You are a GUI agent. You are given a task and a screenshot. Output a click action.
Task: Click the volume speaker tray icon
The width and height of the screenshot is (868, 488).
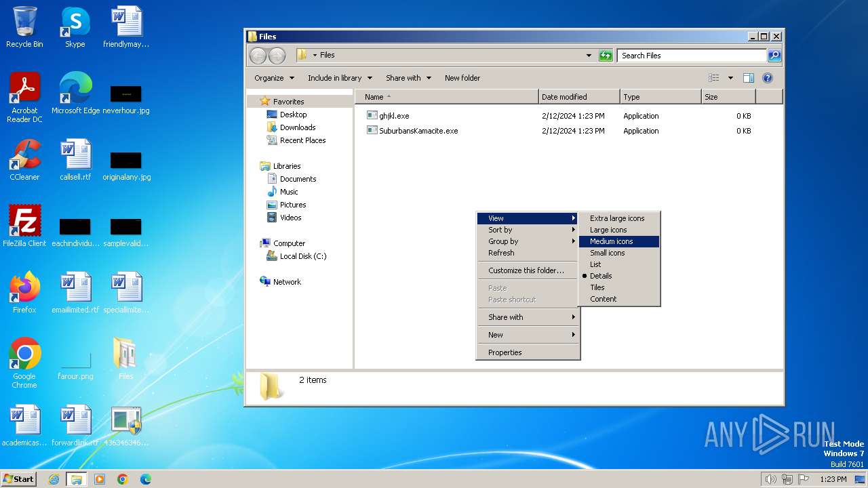pos(770,479)
